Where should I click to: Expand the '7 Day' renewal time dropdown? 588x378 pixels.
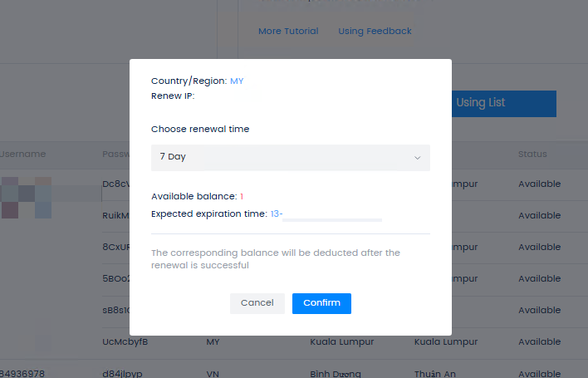click(290, 157)
